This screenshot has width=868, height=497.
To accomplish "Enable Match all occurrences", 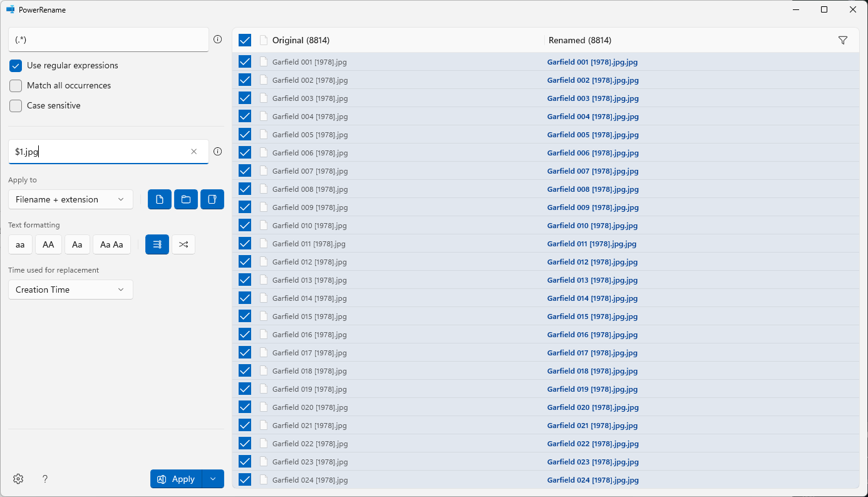I will [16, 86].
